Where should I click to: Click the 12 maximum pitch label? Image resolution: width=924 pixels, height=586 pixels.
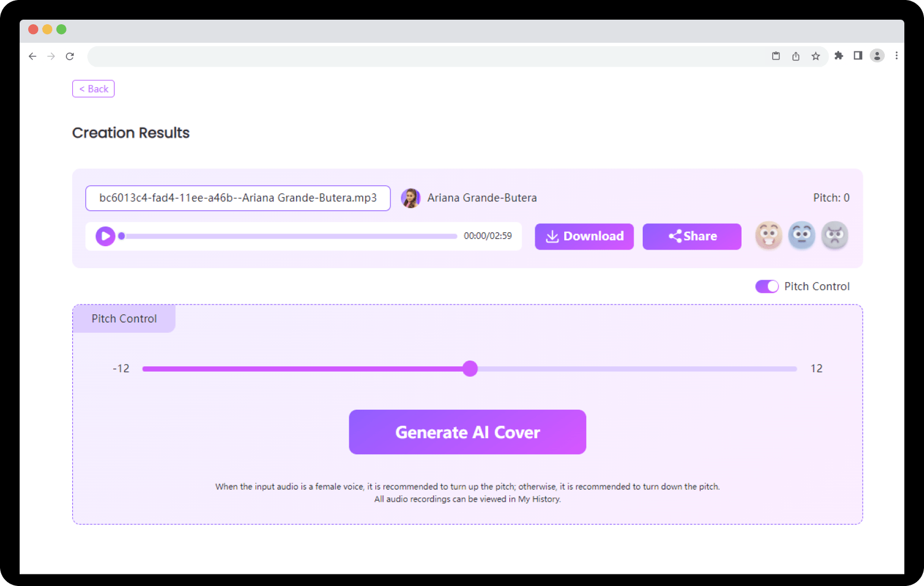tap(817, 369)
